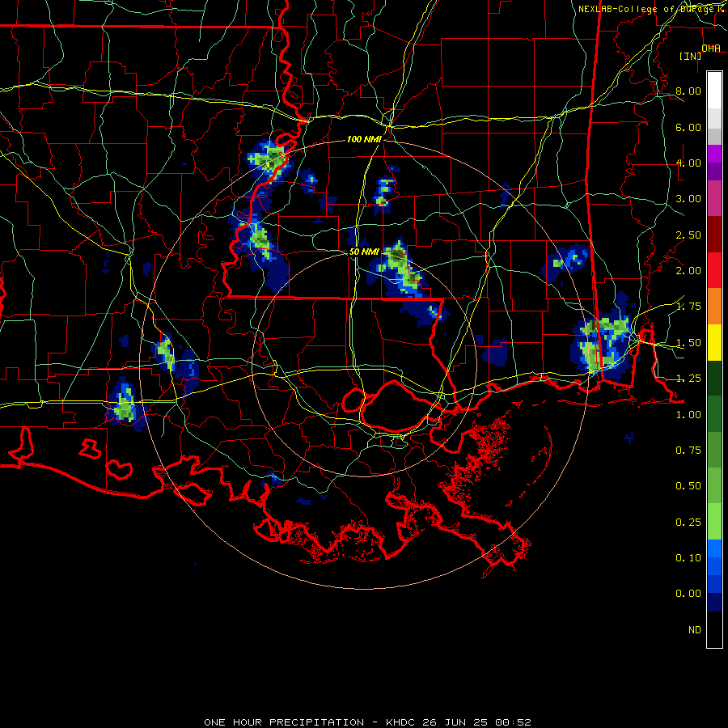Screen dimensions: 728x728
Task: Click the [IN] units label
Action: pyautogui.click(x=691, y=56)
